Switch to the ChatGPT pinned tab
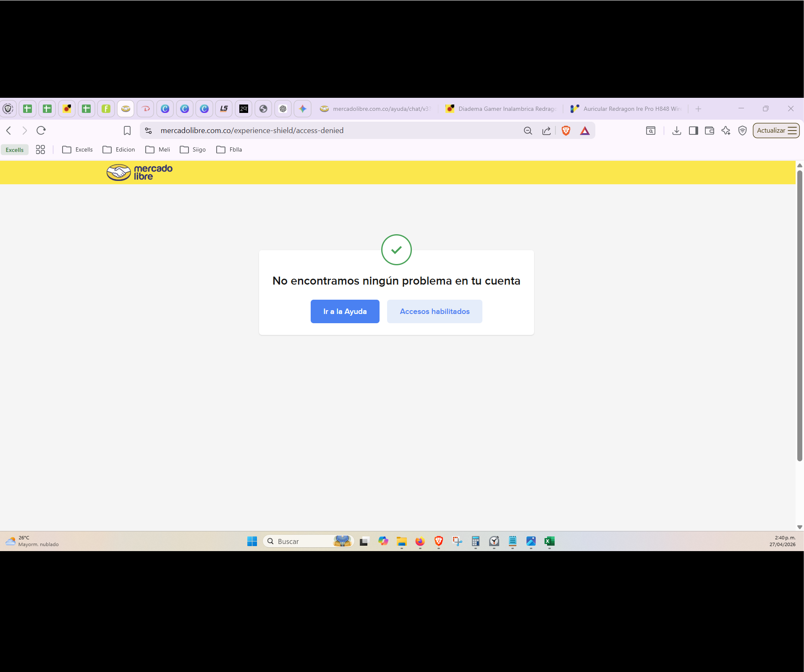Image resolution: width=804 pixels, height=672 pixels. [x=283, y=109]
